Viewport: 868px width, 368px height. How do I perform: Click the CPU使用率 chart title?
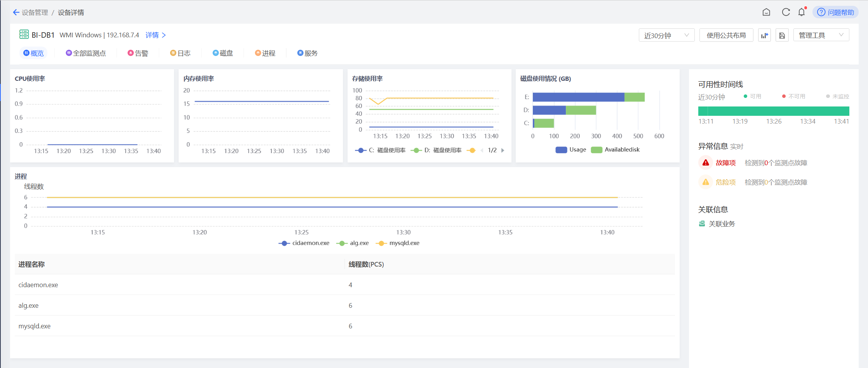pyautogui.click(x=30, y=78)
